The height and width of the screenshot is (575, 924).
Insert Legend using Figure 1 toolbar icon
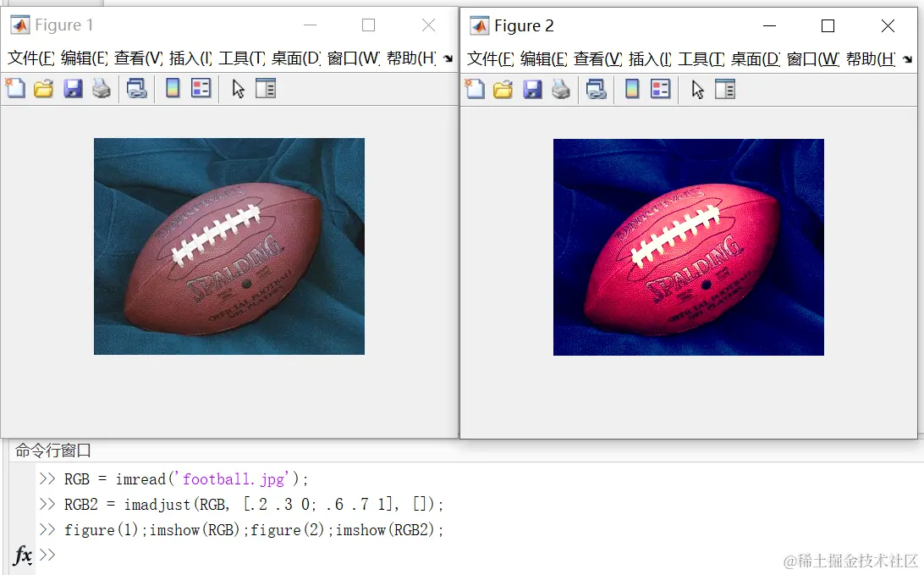(x=201, y=89)
